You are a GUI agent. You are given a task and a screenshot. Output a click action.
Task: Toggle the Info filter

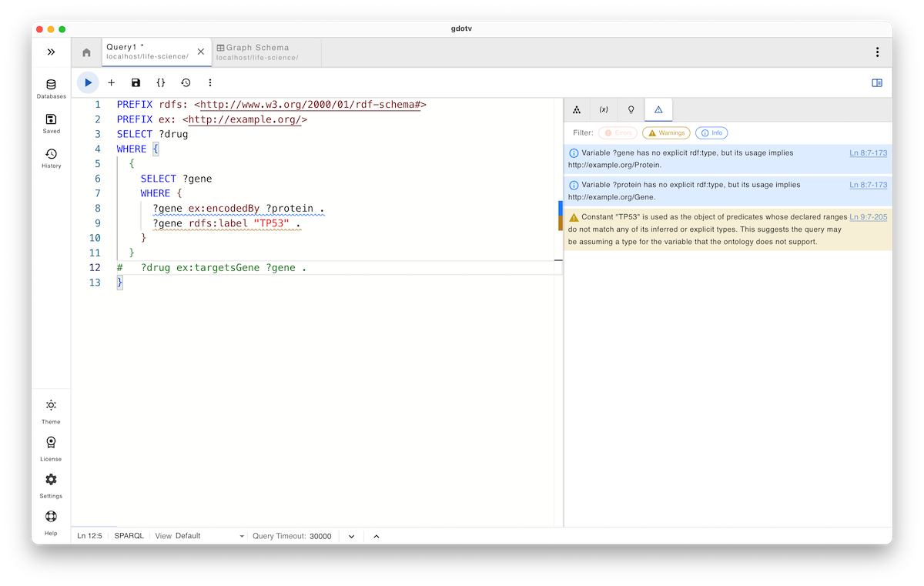click(711, 132)
